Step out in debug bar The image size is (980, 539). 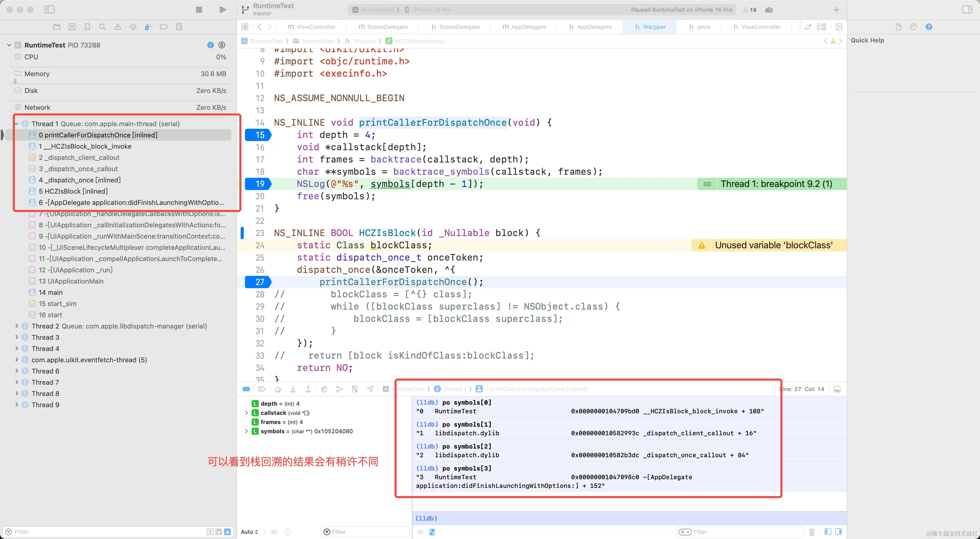pyautogui.click(x=308, y=389)
